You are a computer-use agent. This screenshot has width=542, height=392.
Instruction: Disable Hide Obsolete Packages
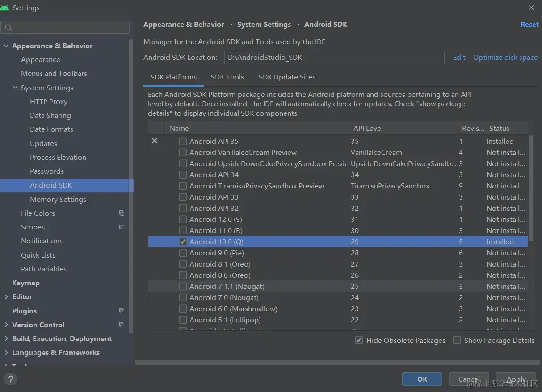[x=359, y=340]
